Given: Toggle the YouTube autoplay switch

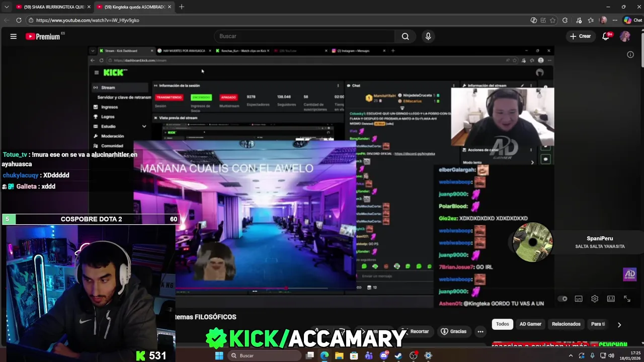Looking at the screenshot, I should click(563, 299).
